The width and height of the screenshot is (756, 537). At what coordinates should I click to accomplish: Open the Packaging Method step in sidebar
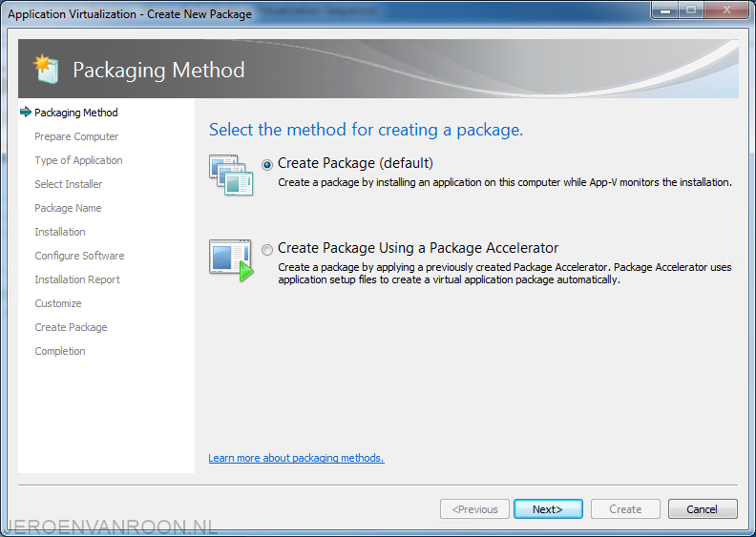[76, 113]
